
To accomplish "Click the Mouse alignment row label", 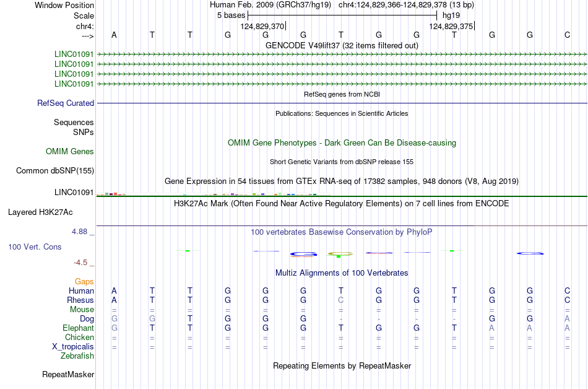I will [x=82, y=310].
